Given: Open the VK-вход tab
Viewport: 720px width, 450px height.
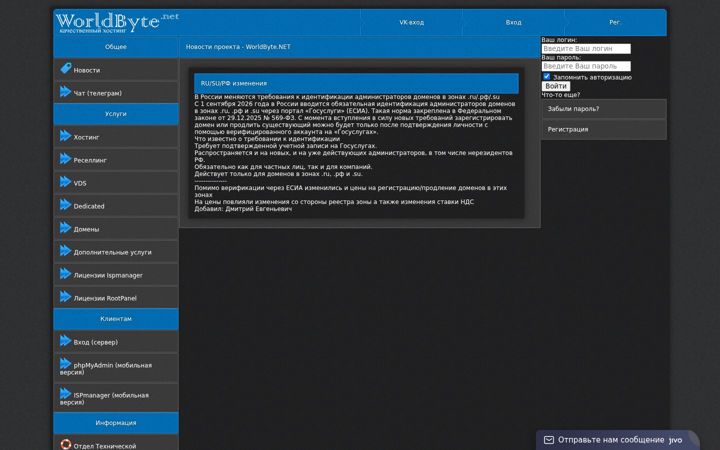Looking at the screenshot, I should (411, 22).
